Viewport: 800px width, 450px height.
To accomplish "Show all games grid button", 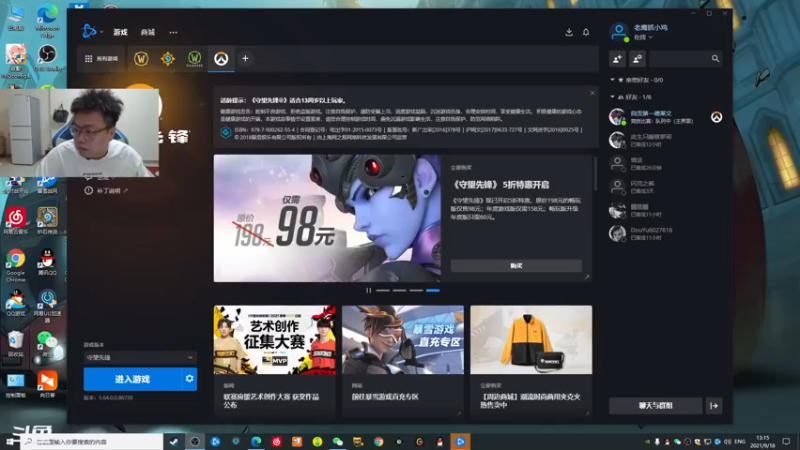I will tap(101, 59).
